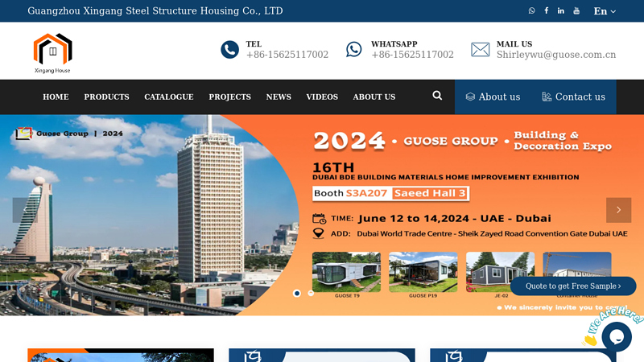Show previous banner slide with left arrow

25,210
